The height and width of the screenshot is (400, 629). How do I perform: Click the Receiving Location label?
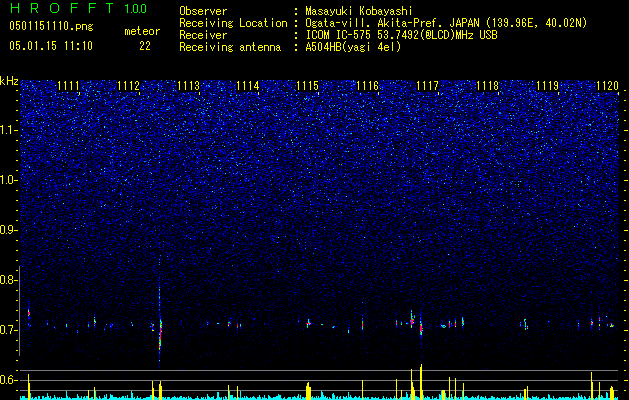[x=233, y=23]
